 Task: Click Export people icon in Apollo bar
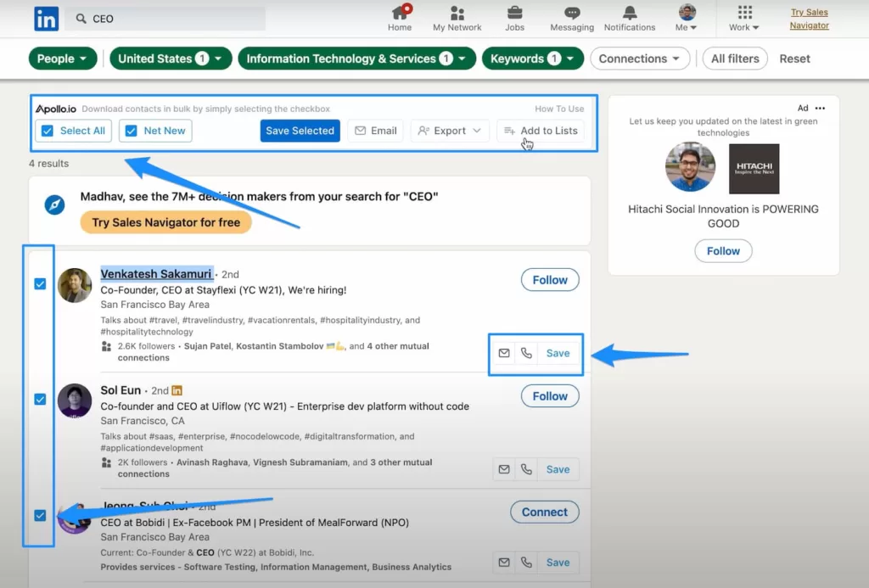[x=423, y=131]
